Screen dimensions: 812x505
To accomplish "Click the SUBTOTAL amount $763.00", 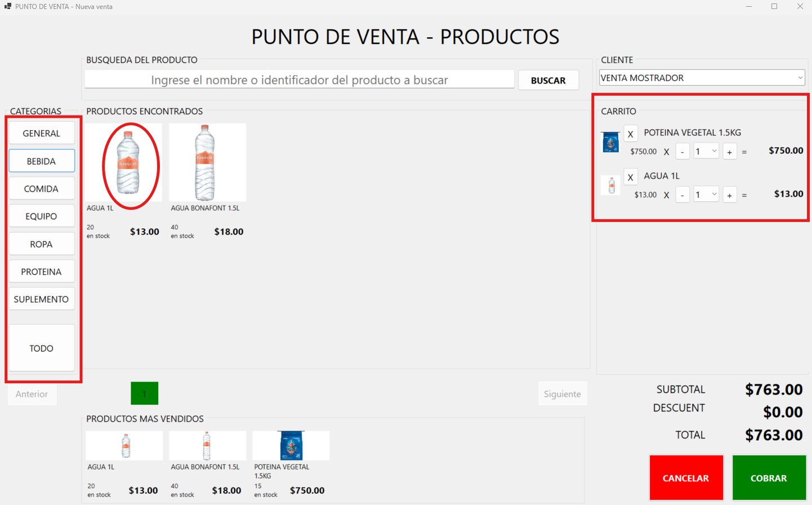I will 774,389.
